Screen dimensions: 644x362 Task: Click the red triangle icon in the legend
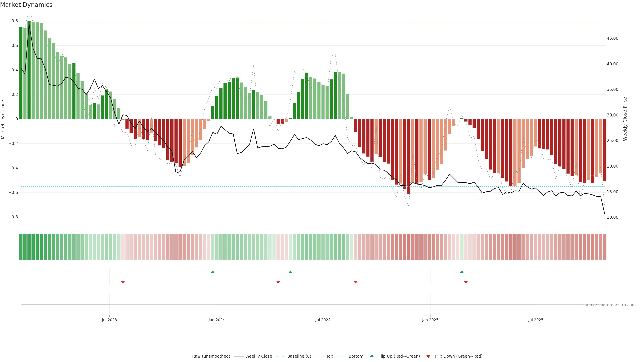click(428, 356)
